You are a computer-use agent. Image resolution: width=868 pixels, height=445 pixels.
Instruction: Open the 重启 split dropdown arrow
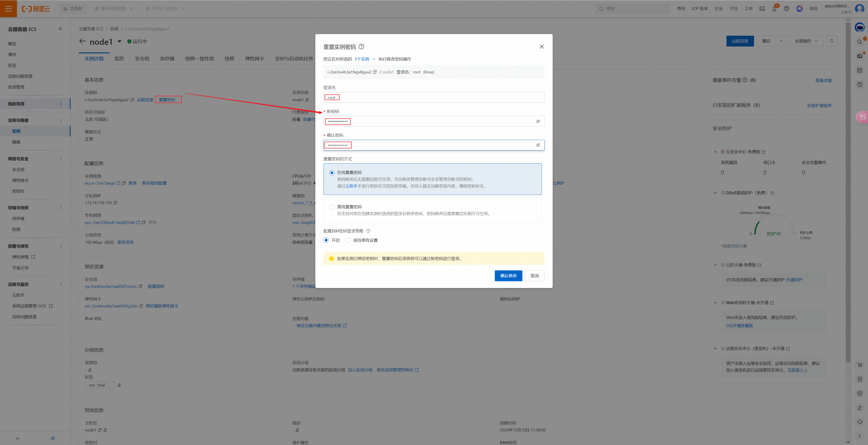click(781, 41)
